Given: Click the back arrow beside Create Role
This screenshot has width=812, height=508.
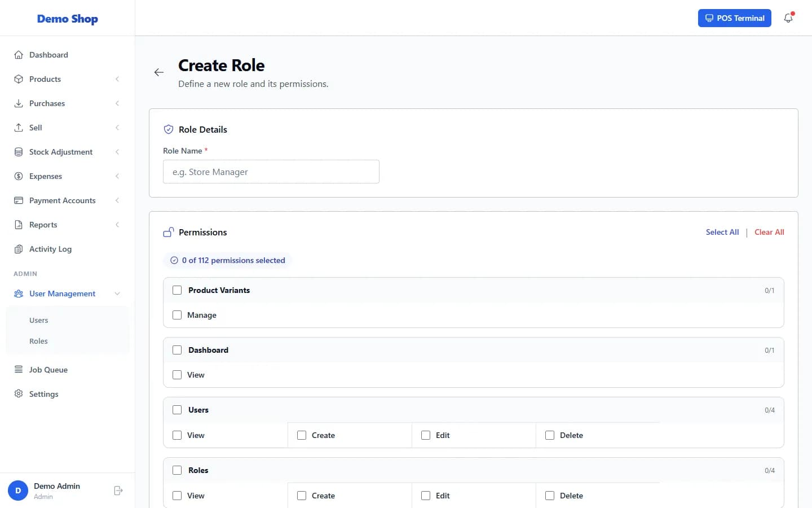Looking at the screenshot, I should pos(159,72).
